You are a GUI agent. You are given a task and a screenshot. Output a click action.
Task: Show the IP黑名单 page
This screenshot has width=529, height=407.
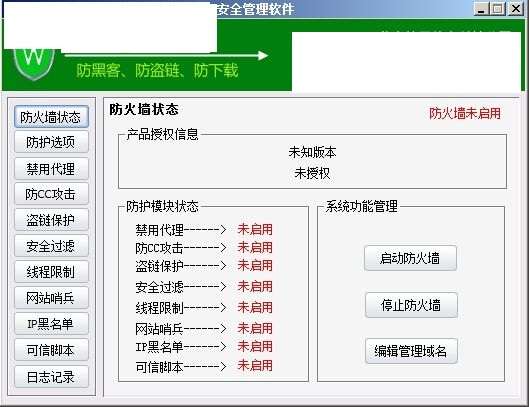click(51, 324)
